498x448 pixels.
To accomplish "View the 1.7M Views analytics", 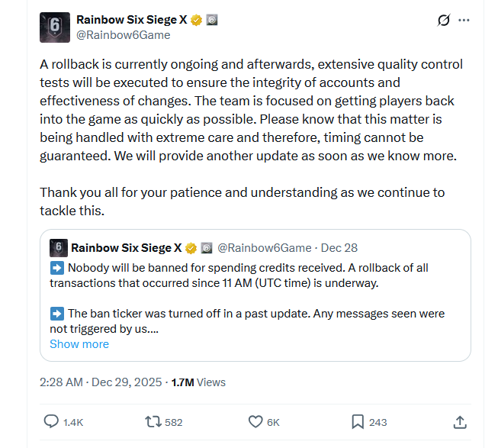I will [x=198, y=382].
